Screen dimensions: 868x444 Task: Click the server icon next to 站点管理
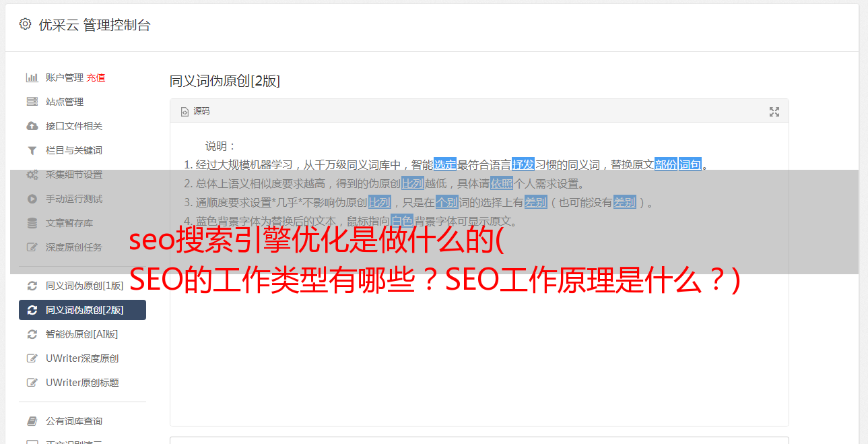[32, 102]
